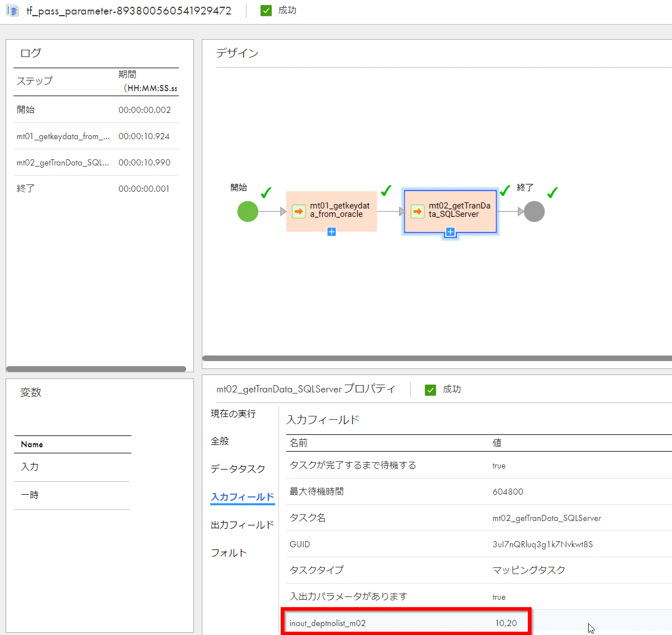The image size is (672, 635).
Task: Click the 値 column header in input fields
Action: [x=497, y=443]
